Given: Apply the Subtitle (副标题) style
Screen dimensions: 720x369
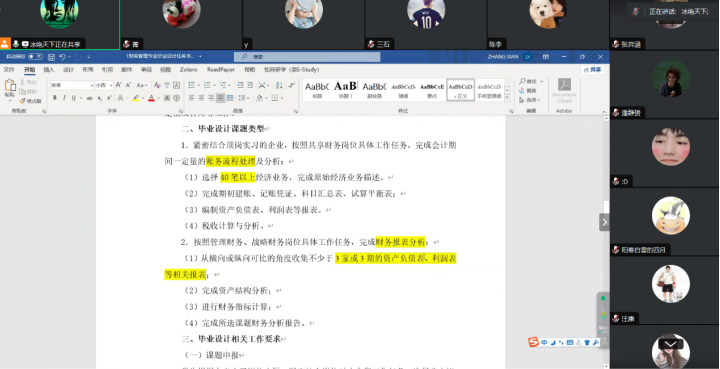Looking at the screenshot, I should (x=374, y=89).
